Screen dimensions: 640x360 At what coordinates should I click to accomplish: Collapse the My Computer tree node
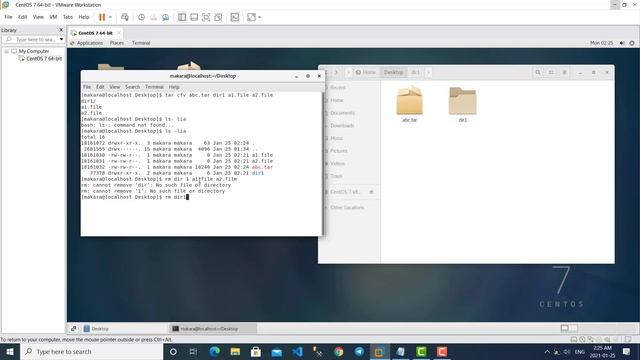pyautogui.click(x=7, y=51)
